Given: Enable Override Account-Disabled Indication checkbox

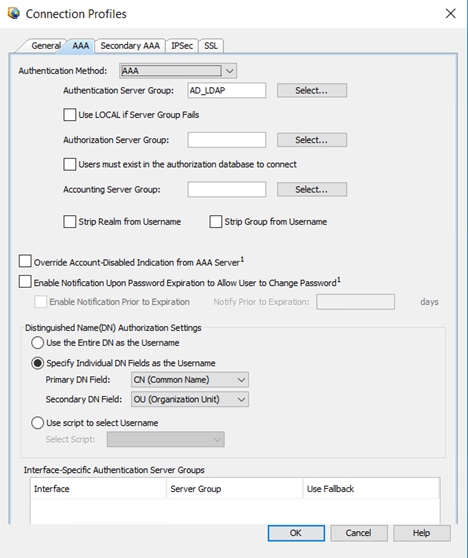Looking at the screenshot, I should click(25, 261).
